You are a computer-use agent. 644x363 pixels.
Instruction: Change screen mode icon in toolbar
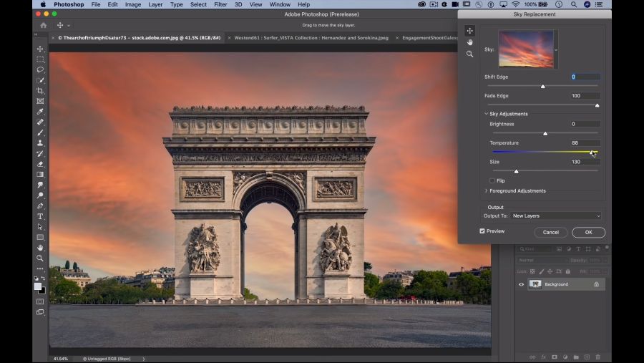click(x=40, y=312)
